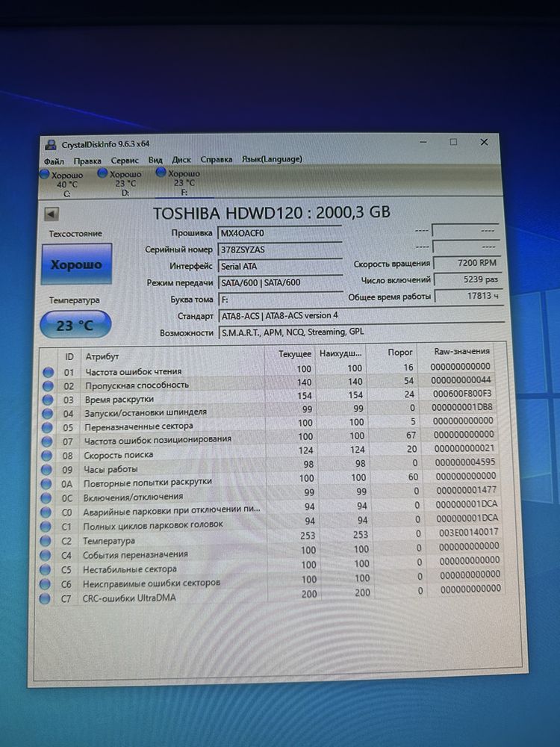Click the Хорошо health status button
Screen dimensions: 560x747
click(76, 264)
